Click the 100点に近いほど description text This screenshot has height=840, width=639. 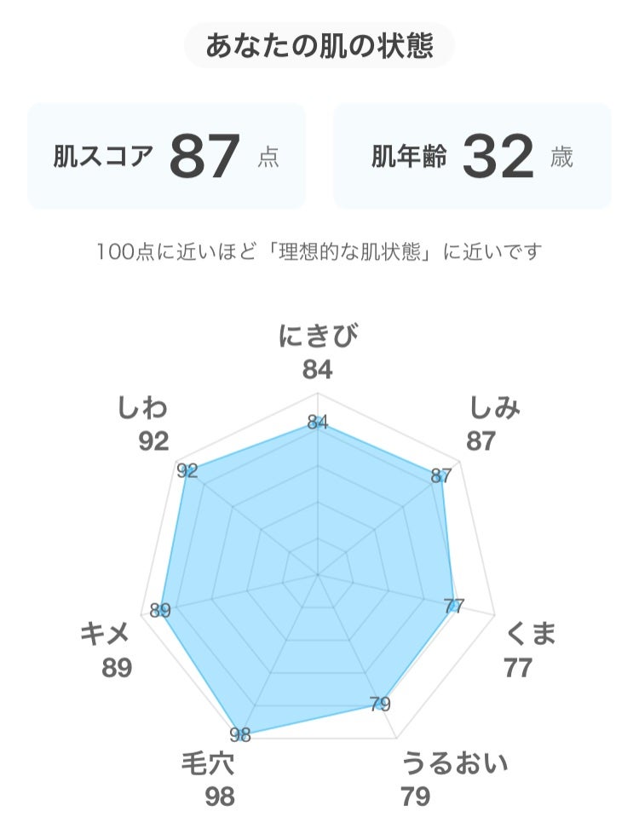click(319, 252)
